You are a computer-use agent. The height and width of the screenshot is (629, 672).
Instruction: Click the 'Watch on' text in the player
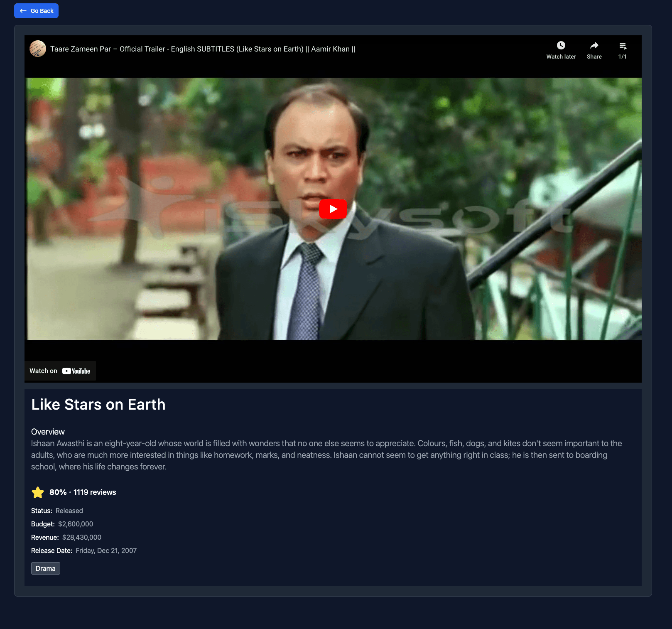tap(43, 371)
